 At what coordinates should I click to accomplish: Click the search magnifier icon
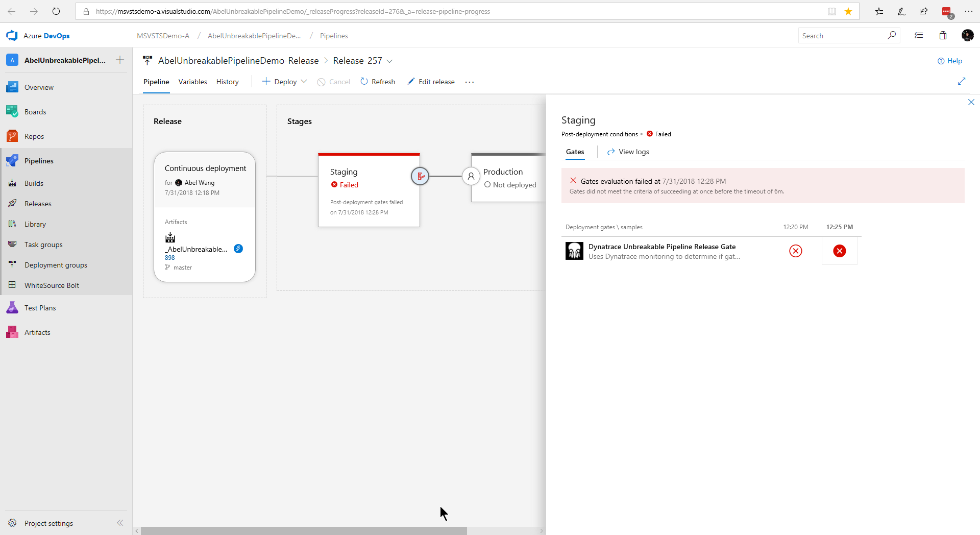892,35
